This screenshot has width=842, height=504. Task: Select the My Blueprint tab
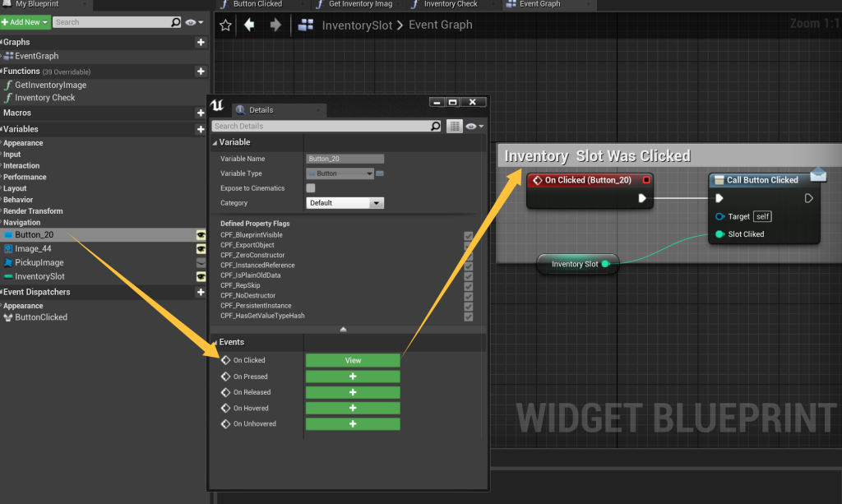36,4
